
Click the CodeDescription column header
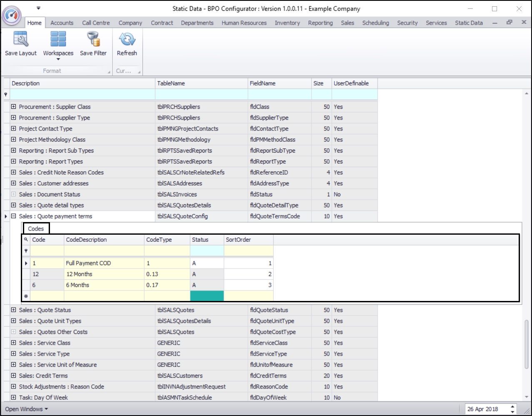pyautogui.click(x=86, y=240)
